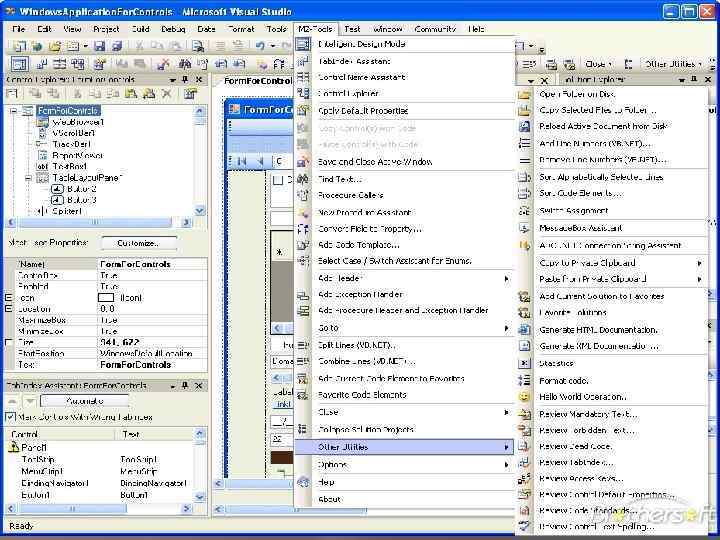Screen dimensions: 720x540
Task: Click the Text property value FormForControls
Action: click(x=152, y=365)
